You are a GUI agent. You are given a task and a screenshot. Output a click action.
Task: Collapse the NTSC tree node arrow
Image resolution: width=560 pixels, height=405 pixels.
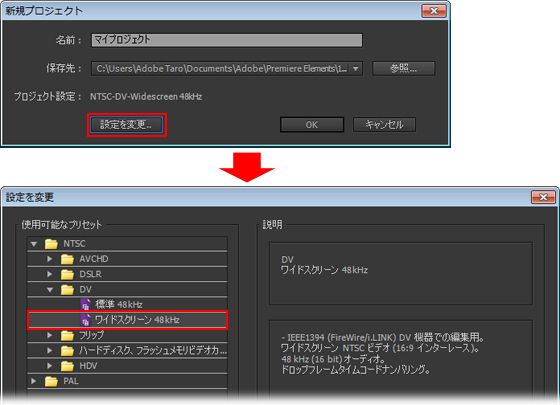(34, 244)
